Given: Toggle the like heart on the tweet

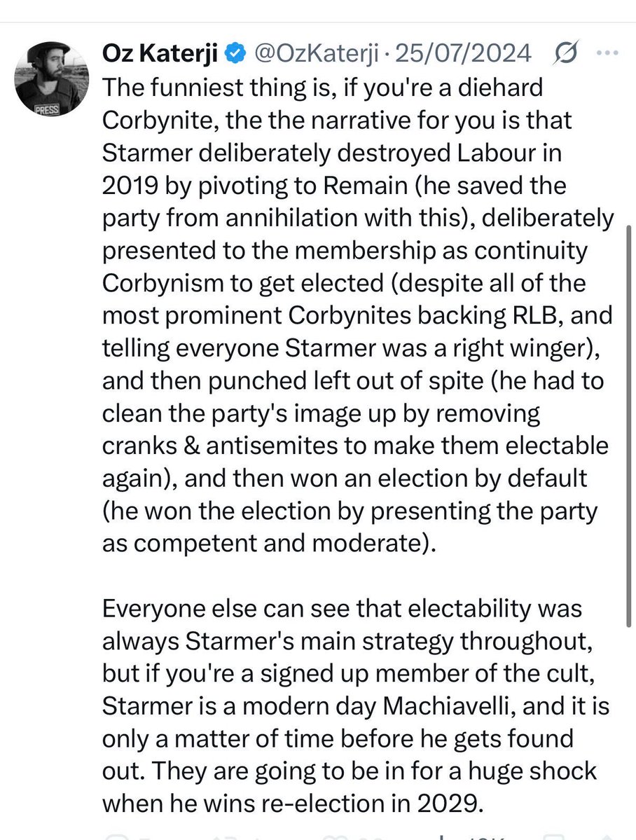Looking at the screenshot, I should click(x=331, y=836).
